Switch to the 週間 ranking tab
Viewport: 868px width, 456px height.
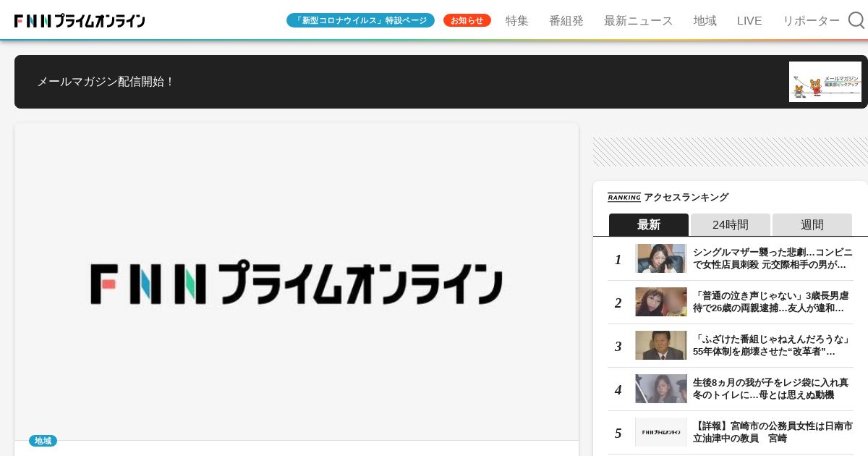click(812, 224)
